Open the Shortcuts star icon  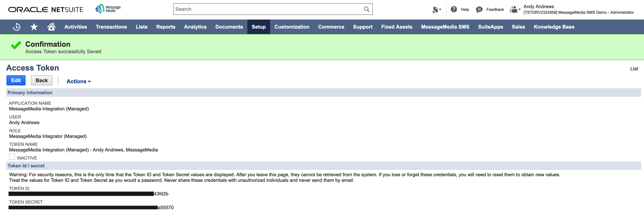[34, 27]
